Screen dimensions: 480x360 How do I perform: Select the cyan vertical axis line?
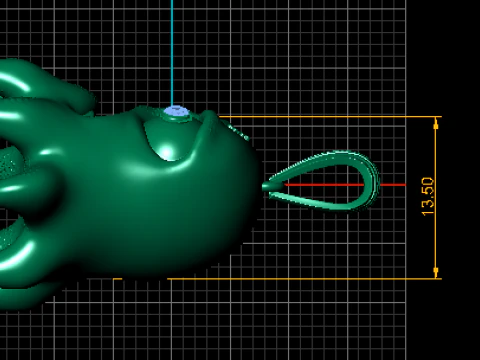[x=172, y=53]
